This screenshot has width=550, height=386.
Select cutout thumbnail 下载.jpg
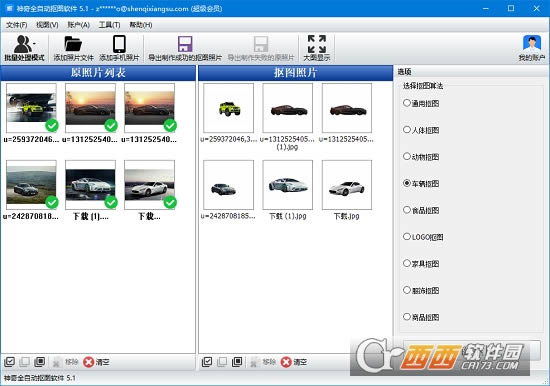[x=347, y=185]
